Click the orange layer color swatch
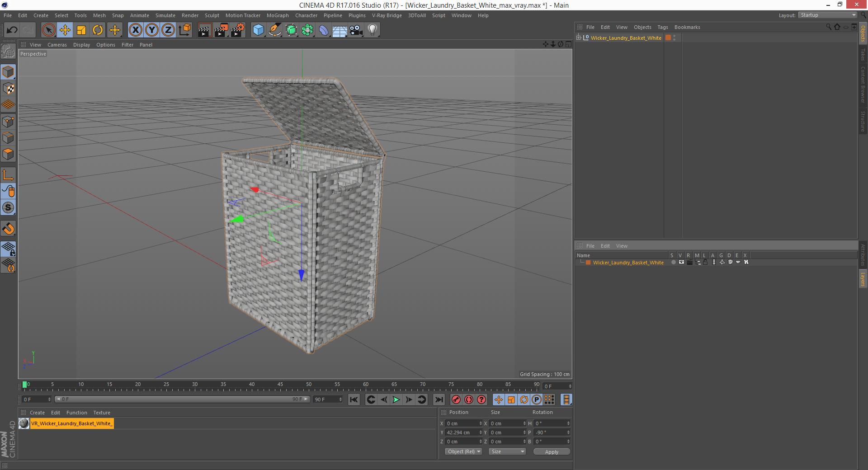868x470 pixels. coord(588,262)
